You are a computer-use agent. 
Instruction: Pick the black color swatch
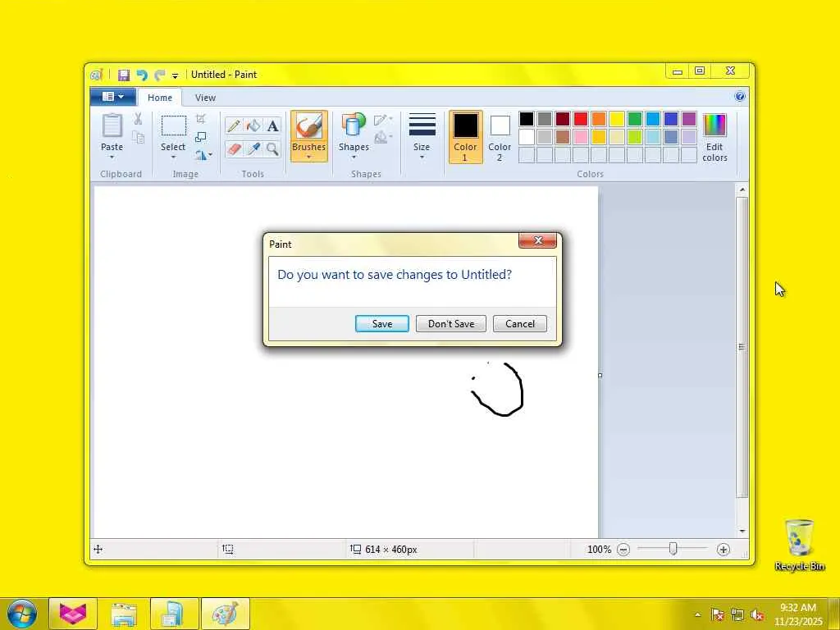pyautogui.click(x=527, y=119)
